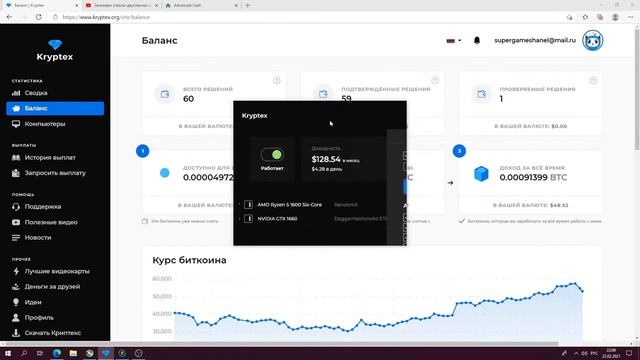Viewport: 640px width, 360px height.
Task: Open the language flag dropdown
Action: coord(453,40)
